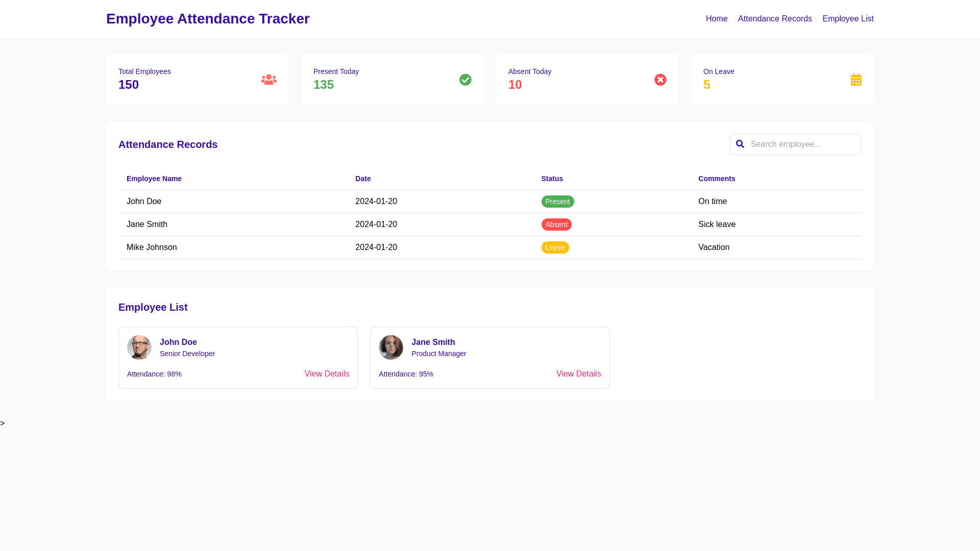Click the green Present Today checkmark icon

point(465,80)
